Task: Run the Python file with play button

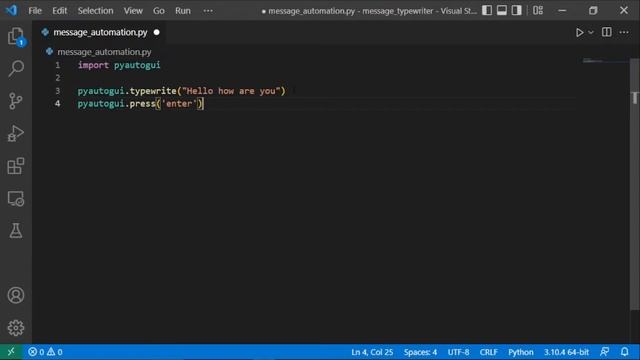Action: pyautogui.click(x=579, y=32)
